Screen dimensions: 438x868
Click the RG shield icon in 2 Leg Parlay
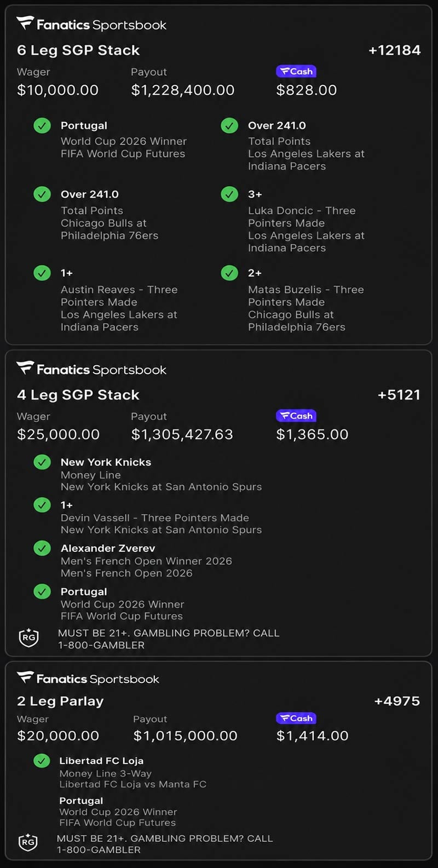coord(28,842)
